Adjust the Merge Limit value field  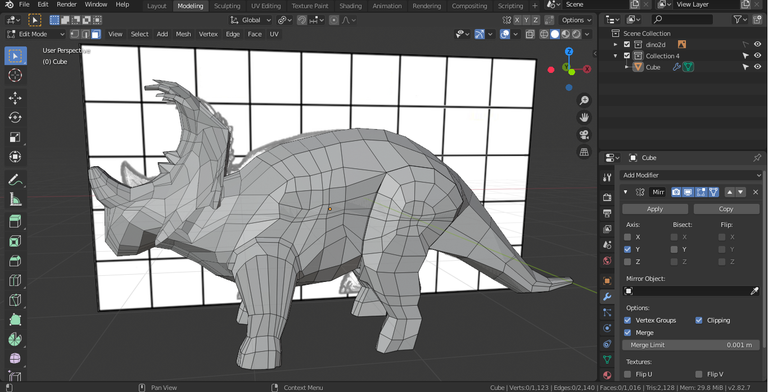click(691, 345)
